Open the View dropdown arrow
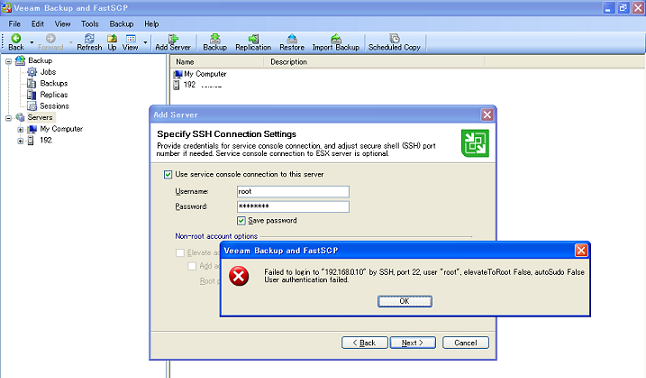646x378 pixels. (145, 42)
